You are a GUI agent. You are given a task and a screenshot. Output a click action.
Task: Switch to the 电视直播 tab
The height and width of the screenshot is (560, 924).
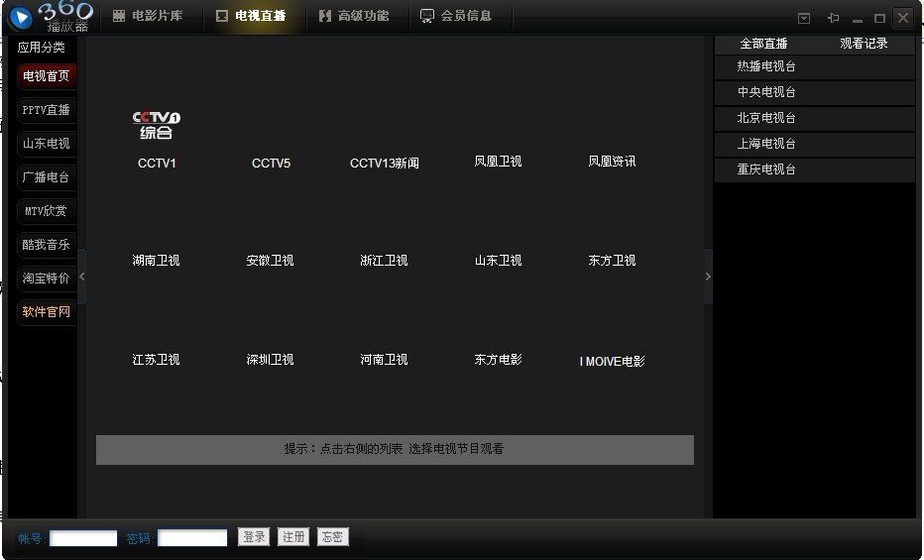click(x=251, y=16)
